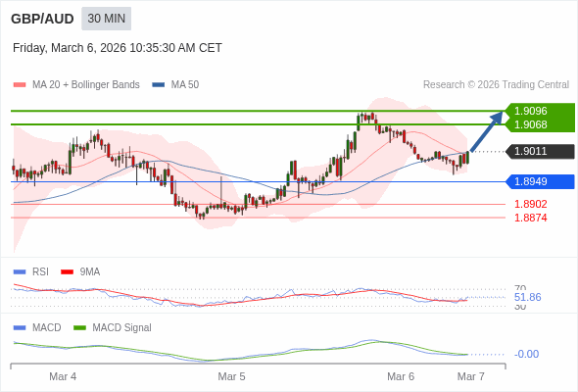Click the MACD value -0.00
Viewport: 578px width, 392px height.
click(x=526, y=354)
